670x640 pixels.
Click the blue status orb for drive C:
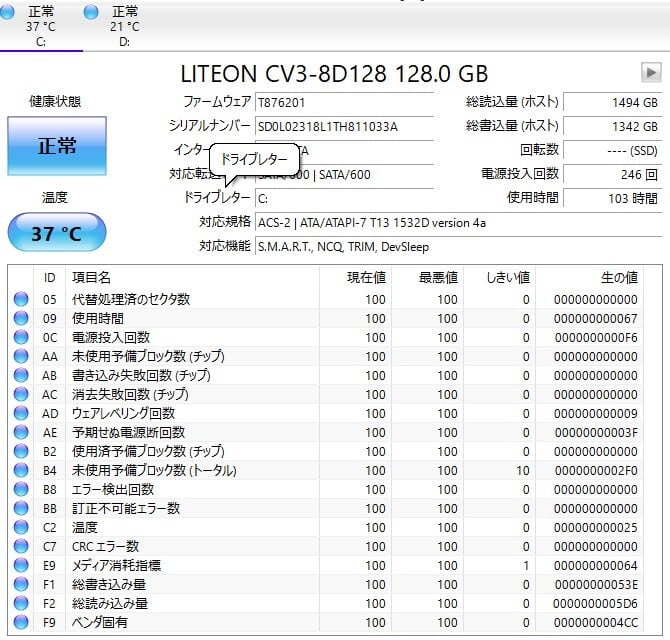tap(9, 12)
